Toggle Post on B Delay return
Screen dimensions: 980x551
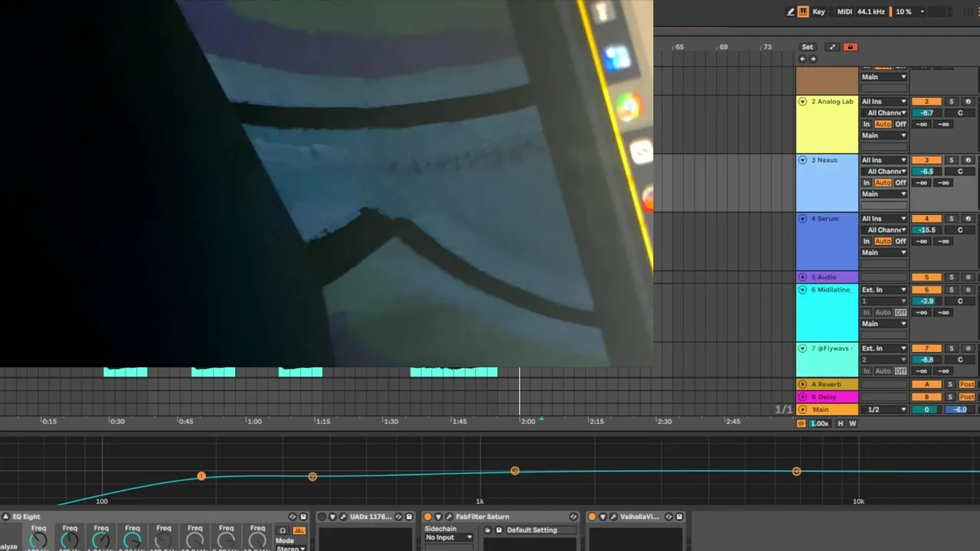click(x=967, y=396)
